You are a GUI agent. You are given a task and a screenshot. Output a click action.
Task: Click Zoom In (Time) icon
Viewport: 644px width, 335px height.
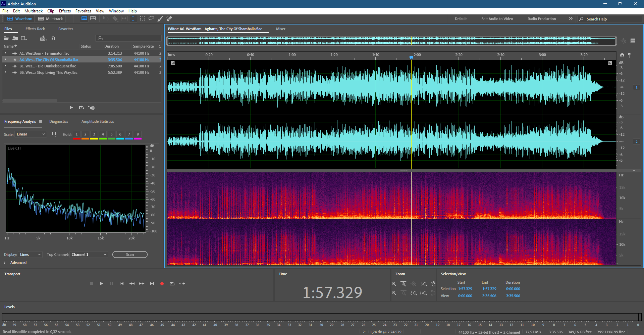click(x=404, y=284)
